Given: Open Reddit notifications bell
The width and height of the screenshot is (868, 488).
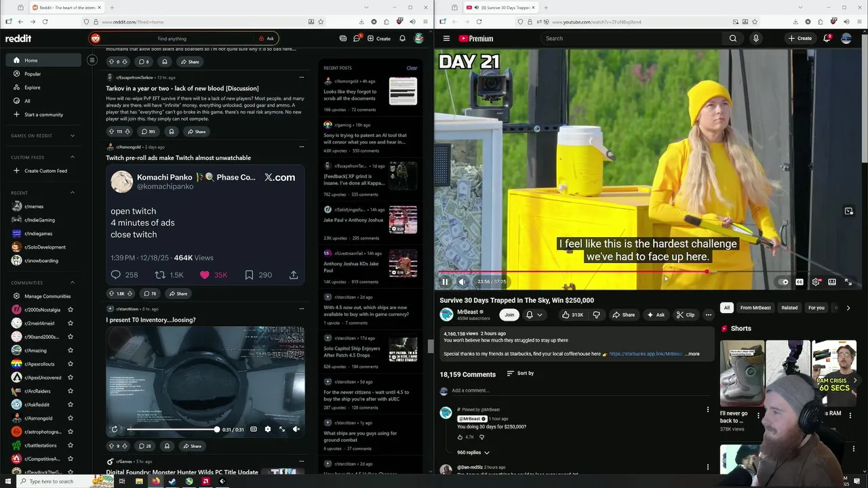Looking at the screenshot, I should [402, 39].
